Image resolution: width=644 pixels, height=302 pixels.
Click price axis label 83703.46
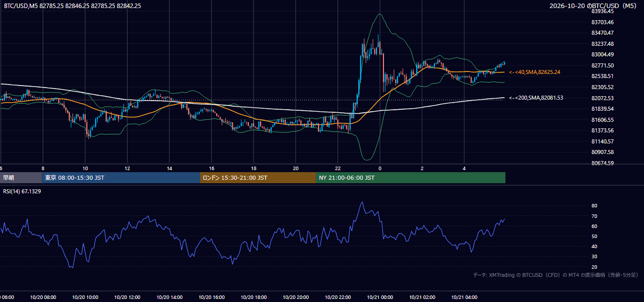tap(602, 22)
